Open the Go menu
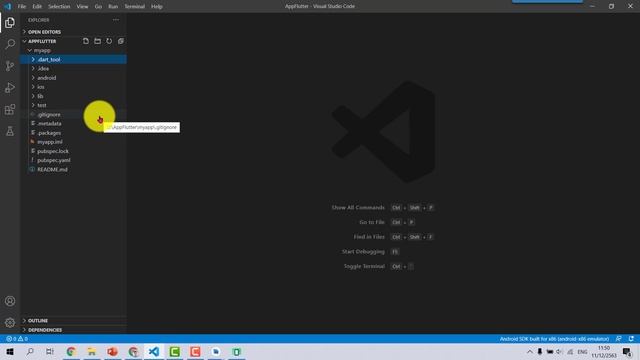The height and width of the screenshot is (360, 640). 98,7
